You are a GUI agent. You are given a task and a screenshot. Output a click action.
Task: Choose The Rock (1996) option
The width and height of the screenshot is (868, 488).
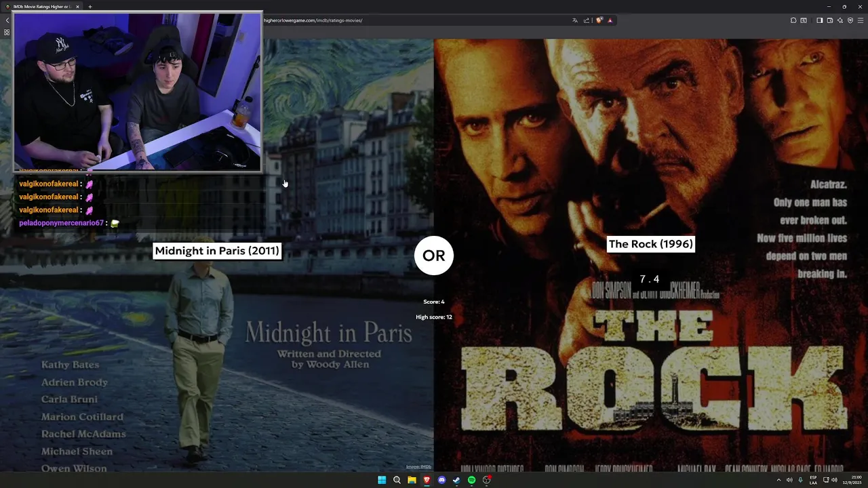(650, 244)
